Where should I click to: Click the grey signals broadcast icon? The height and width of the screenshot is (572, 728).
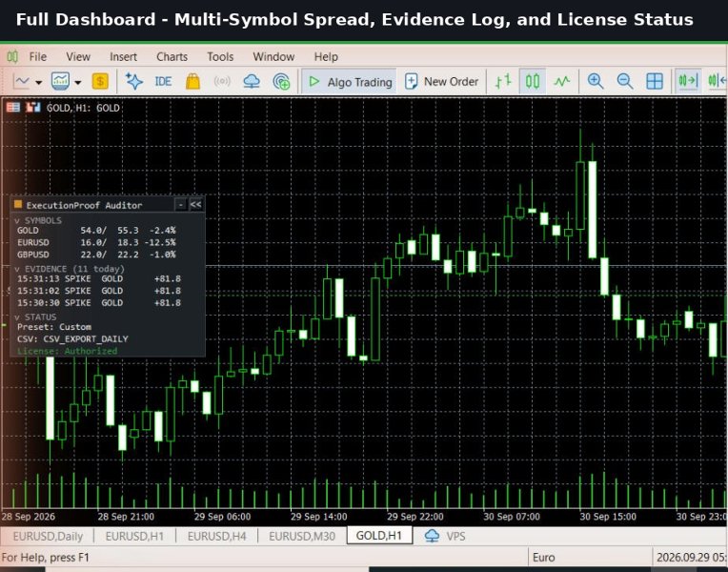click(x=222, y=82)
